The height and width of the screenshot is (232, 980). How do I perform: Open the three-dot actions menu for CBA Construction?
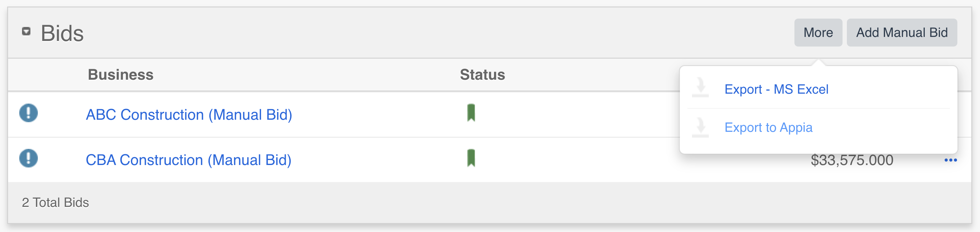950,160
